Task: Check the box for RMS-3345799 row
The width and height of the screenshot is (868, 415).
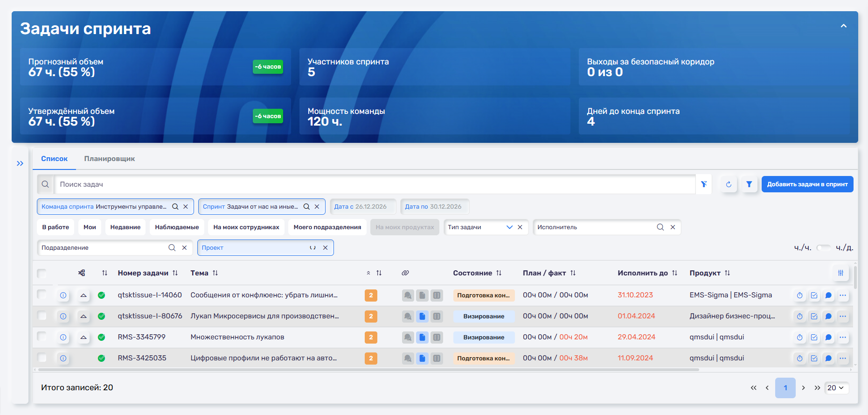Action: click(42, 337)
